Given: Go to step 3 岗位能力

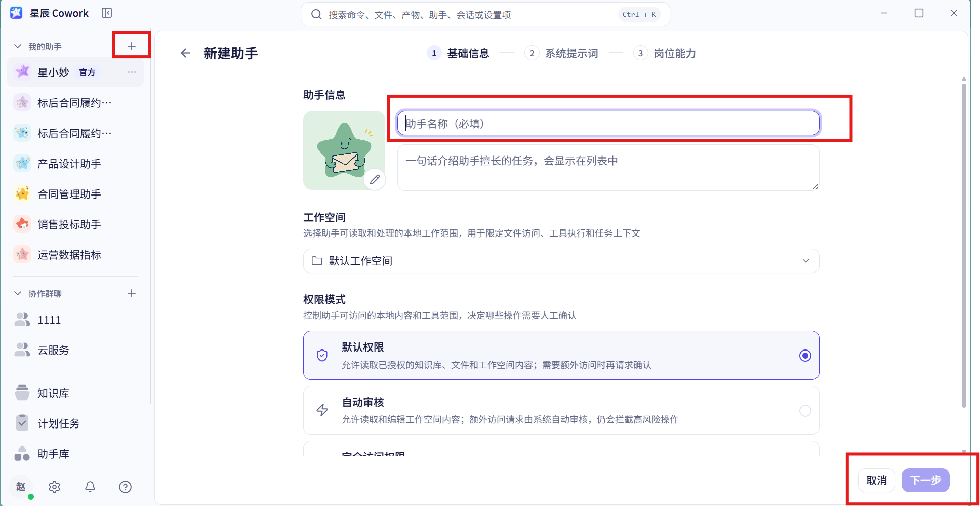Looking at the screenshot, I should (665, 53).
